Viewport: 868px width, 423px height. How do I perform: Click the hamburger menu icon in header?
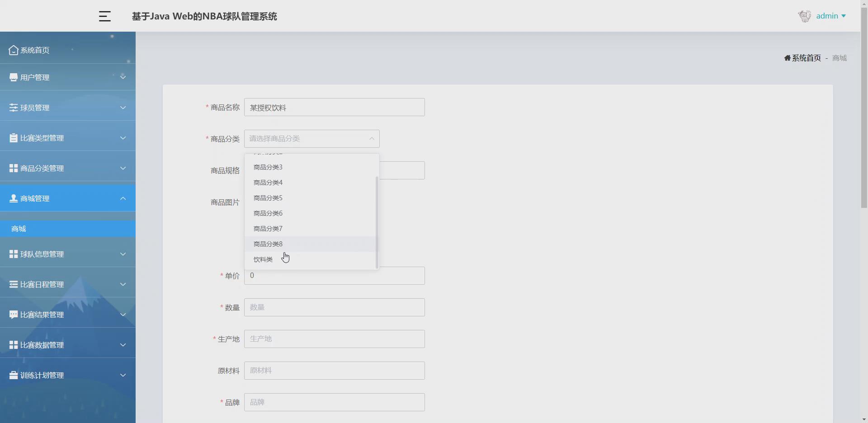[104, 16]
